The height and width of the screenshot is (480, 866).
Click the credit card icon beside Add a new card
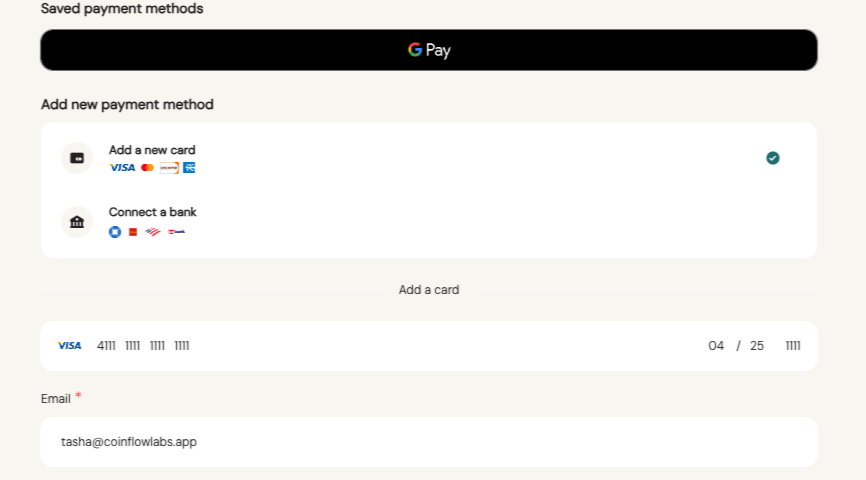(x=77, y=158)
